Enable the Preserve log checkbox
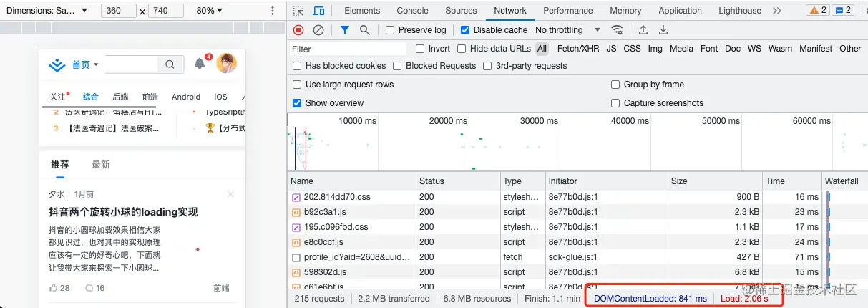Image resolution: width=868 pixels, height=308 pixels. [390, 30]
